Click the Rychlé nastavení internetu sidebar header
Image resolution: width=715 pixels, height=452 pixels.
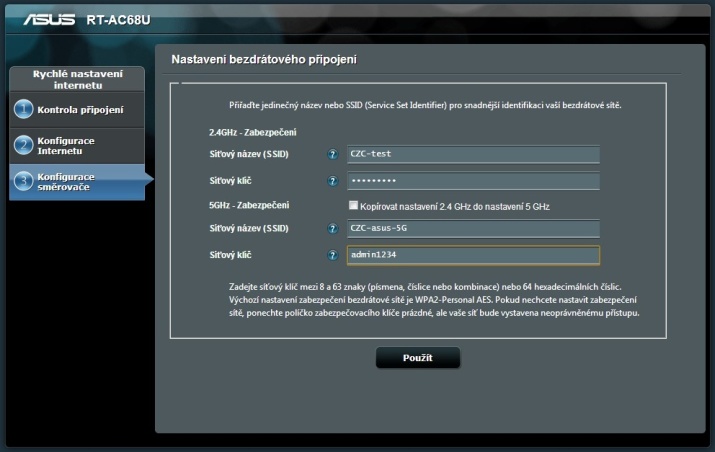77,79
